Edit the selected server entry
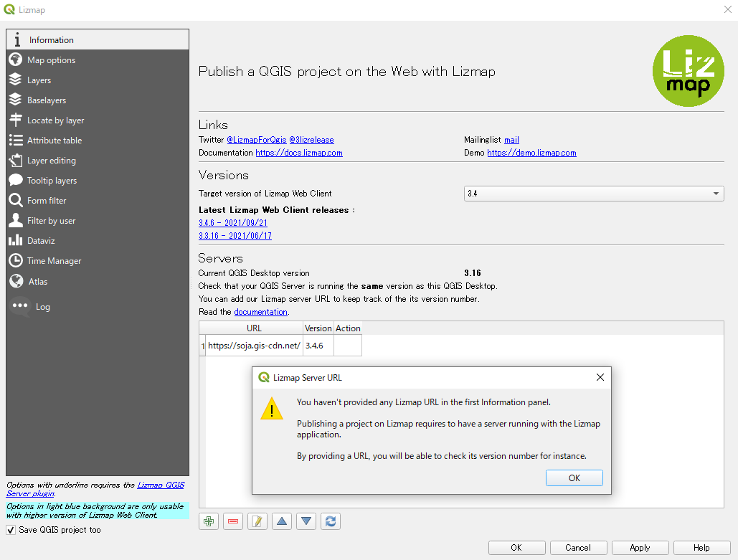This screenshot has width=738, height=560. [x=257, y=521]
